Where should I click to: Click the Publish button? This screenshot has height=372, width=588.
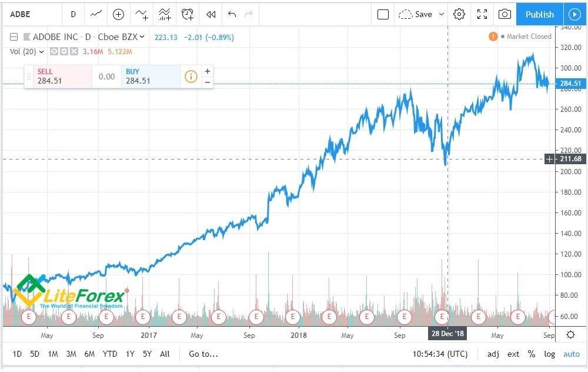tap(539, 14)
